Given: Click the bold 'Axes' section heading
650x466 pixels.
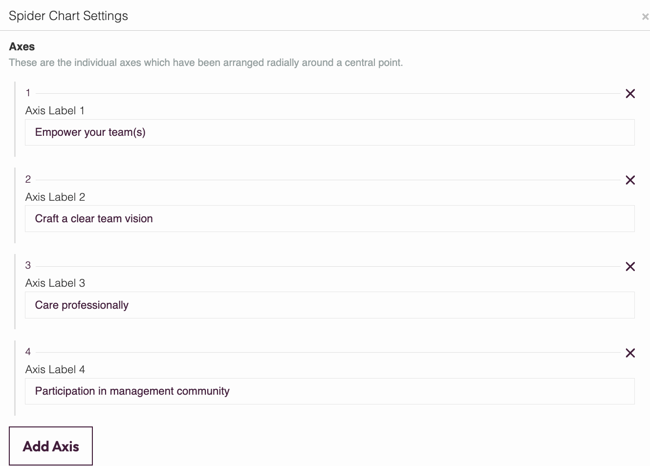Looking at the screenshot, I should tap(22, 47).
